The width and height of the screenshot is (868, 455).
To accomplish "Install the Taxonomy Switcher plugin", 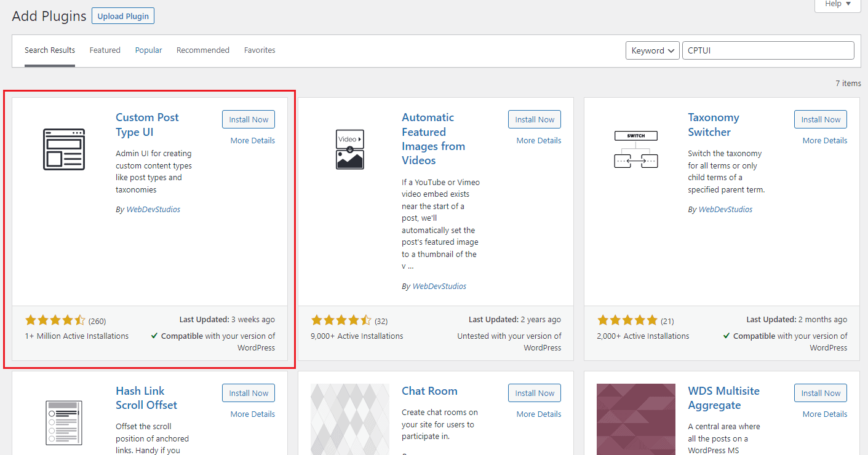I will point(821,120).
